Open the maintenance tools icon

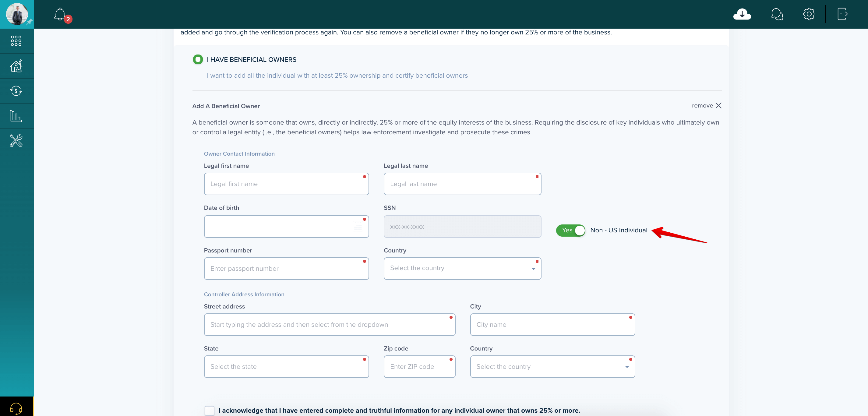point(16,141)
